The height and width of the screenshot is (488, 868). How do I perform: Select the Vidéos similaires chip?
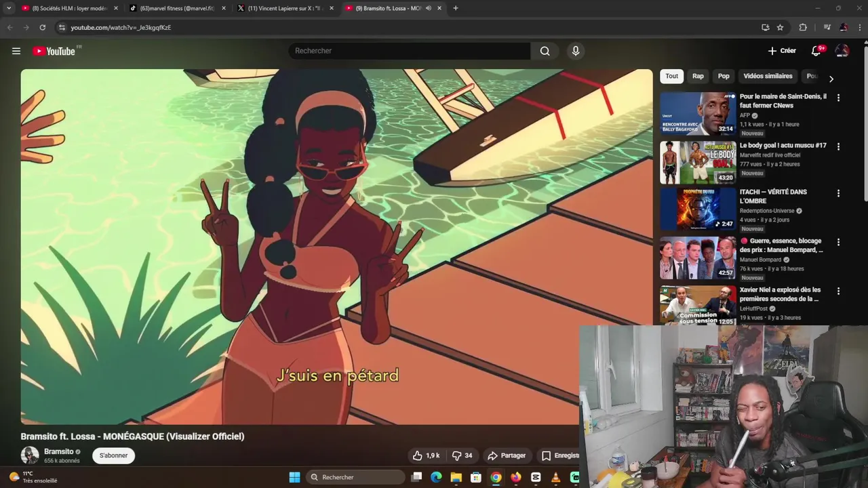(x=768, y=76)
